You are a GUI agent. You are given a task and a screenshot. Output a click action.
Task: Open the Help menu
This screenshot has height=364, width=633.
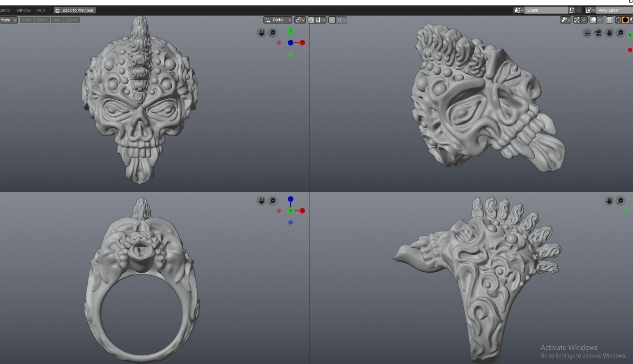[x=41, y=10]
